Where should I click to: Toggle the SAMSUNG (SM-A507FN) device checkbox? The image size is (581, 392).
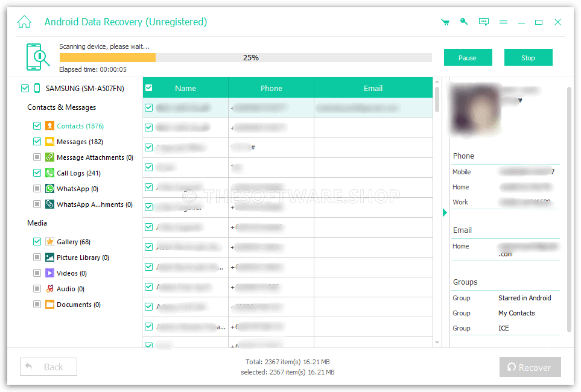coord(25,88)
